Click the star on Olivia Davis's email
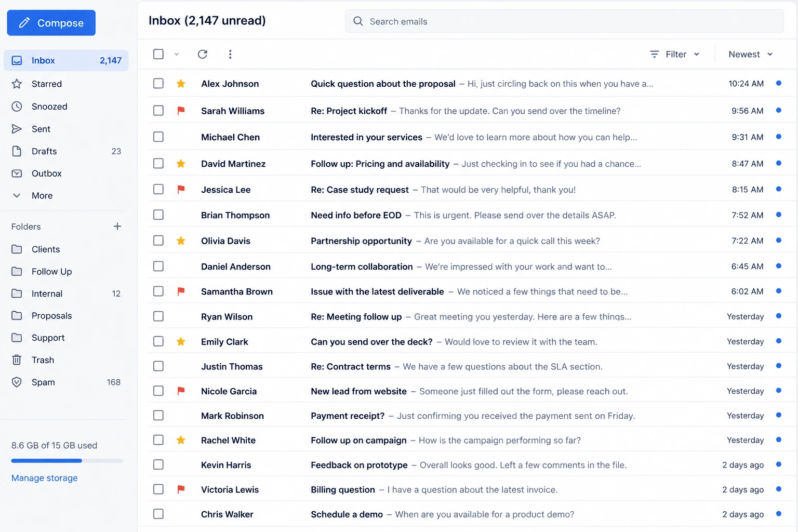The height and width of the screenshot is (532, 798). tap(181, 241)
